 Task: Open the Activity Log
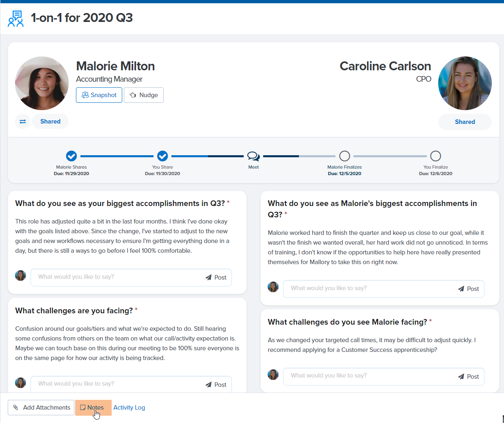[129, 408]
